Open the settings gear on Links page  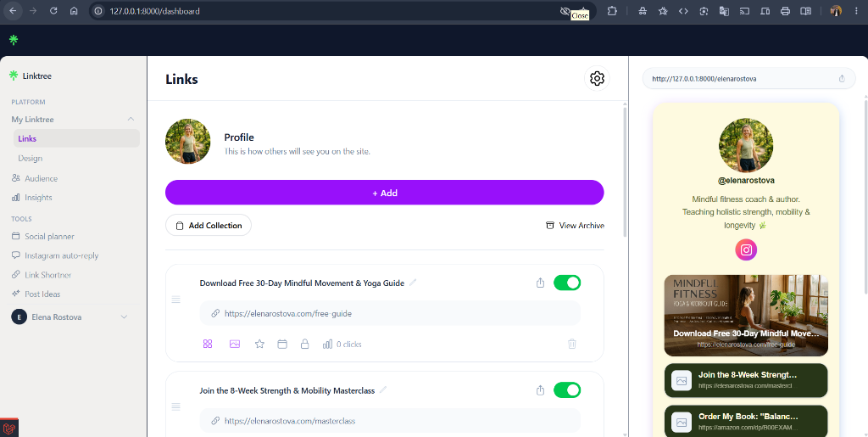tap(597, 79)
